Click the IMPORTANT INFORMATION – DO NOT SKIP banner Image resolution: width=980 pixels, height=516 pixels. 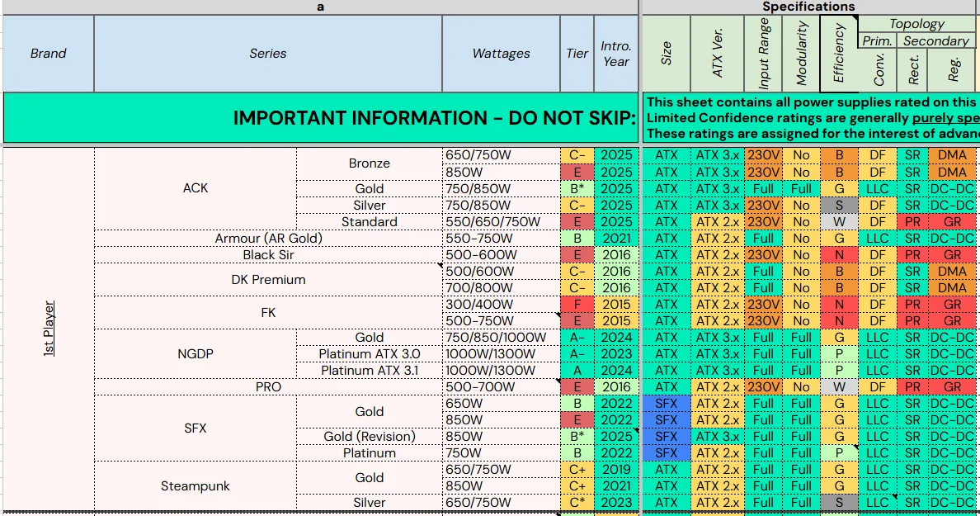(321, 117)
